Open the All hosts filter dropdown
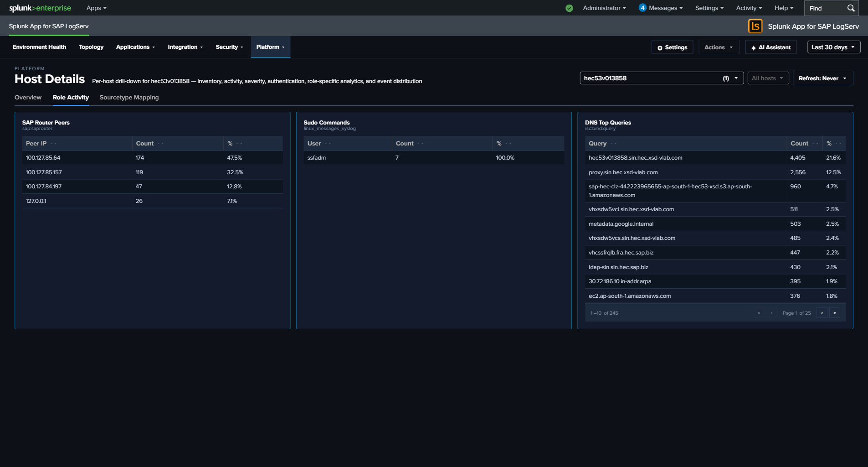Image resolution: width=868 pixels, height=467 pixels. pyautogui.click(x=768, y=78)
